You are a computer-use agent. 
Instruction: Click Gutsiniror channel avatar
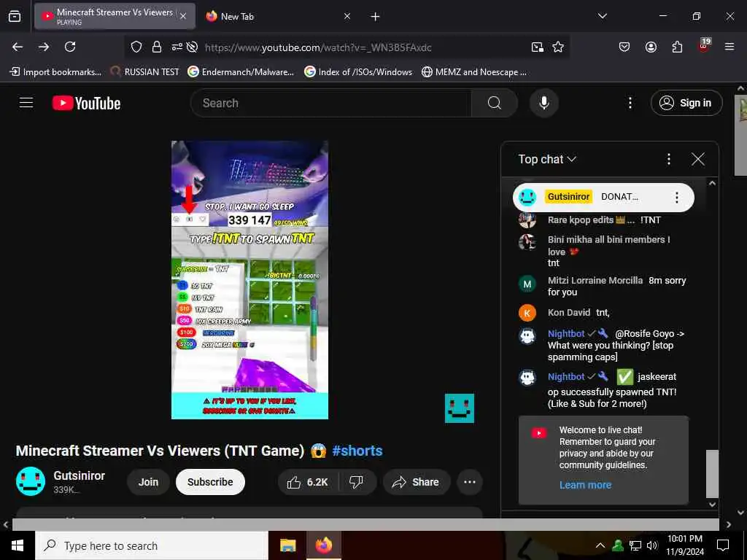(x=31, y=481)
